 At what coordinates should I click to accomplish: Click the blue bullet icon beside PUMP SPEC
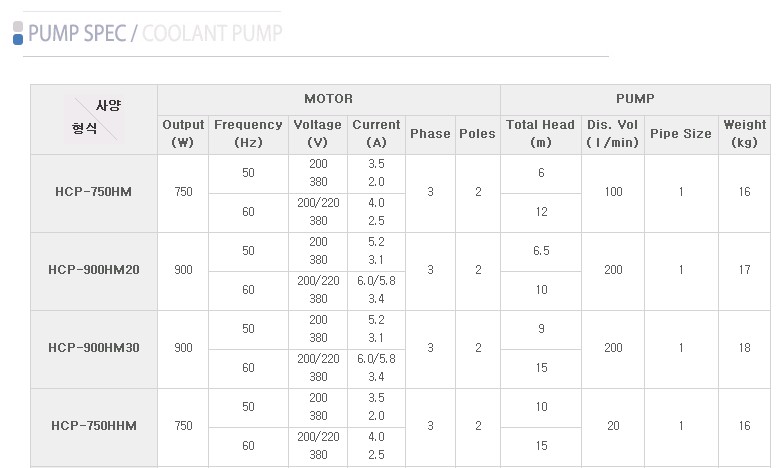click(x=18, y=33)
